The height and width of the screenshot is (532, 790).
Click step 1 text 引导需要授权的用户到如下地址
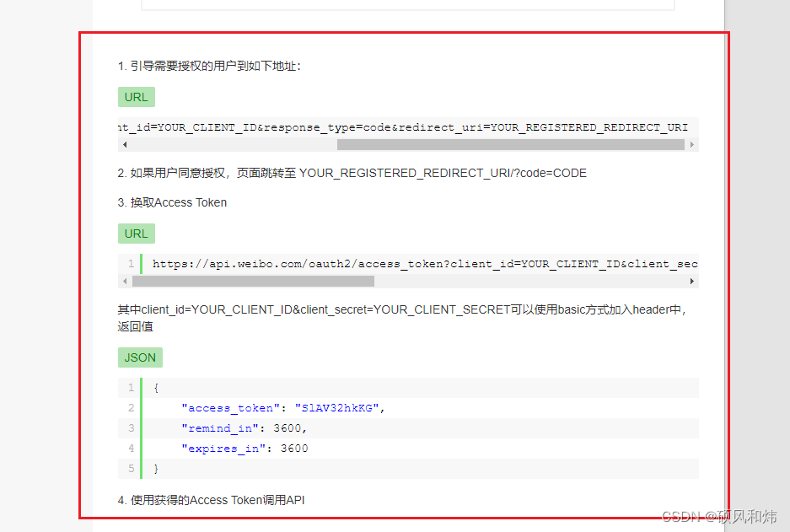[x=209, y=66]
